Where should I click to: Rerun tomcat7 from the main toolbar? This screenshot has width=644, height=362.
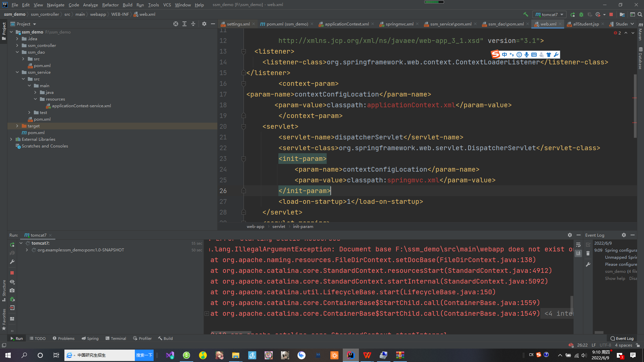coord(573,14)
